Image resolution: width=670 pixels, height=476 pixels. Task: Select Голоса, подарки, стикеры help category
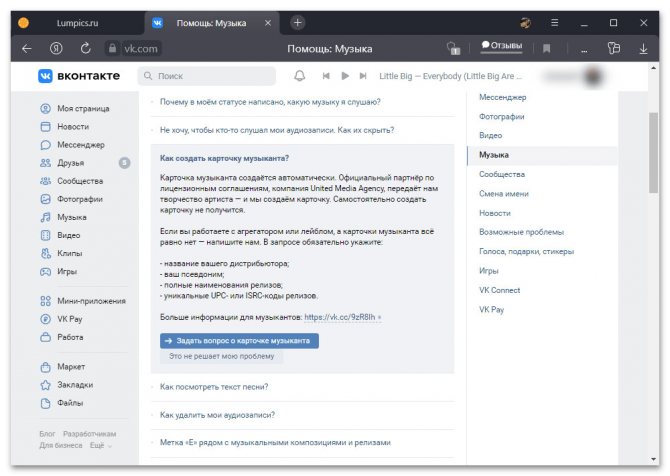point(526,252)
